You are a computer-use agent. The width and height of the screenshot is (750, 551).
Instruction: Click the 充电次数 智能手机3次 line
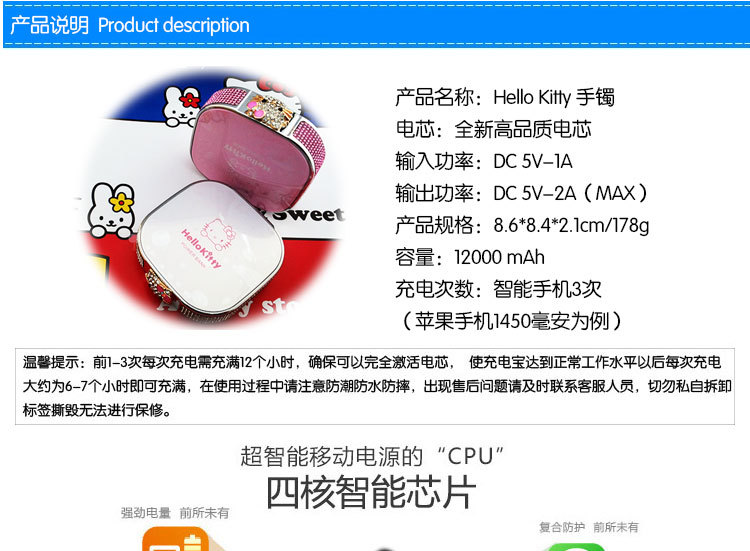498,289
